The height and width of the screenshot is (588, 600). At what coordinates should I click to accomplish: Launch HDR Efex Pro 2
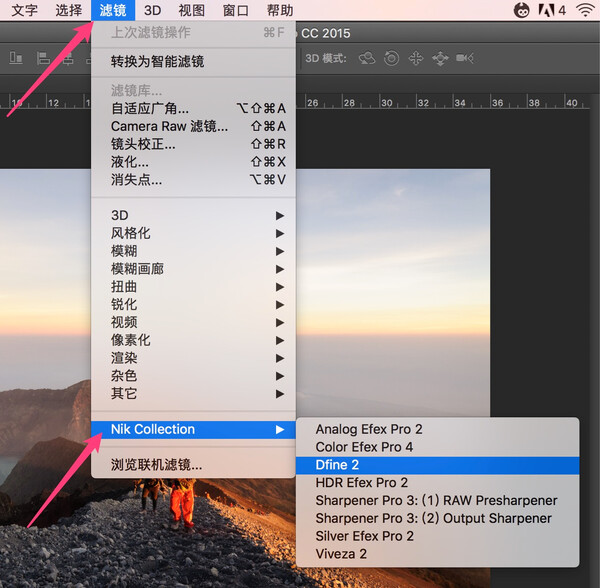tap(437, 483)
